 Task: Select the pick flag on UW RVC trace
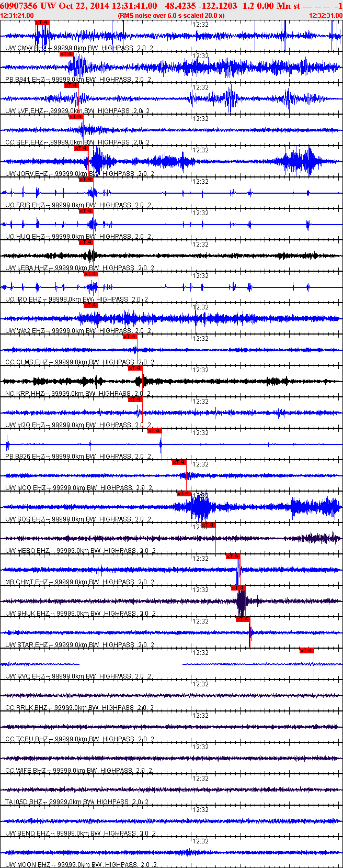coord(306,651)
